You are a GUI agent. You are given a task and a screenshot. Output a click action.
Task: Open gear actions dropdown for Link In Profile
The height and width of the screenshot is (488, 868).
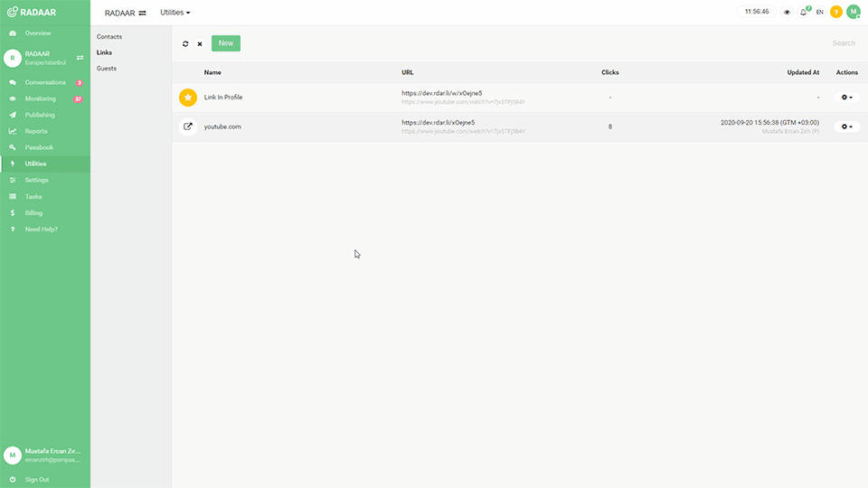[846, 98]
